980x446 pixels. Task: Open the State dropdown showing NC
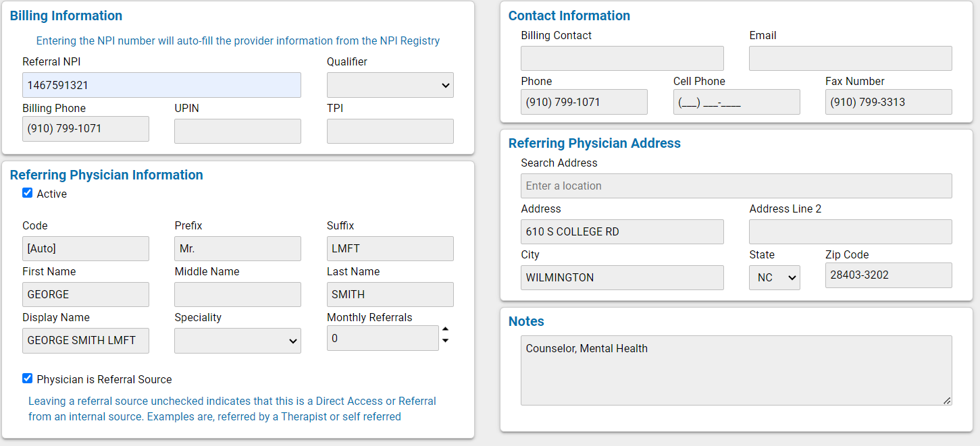[x=774, y=277]
